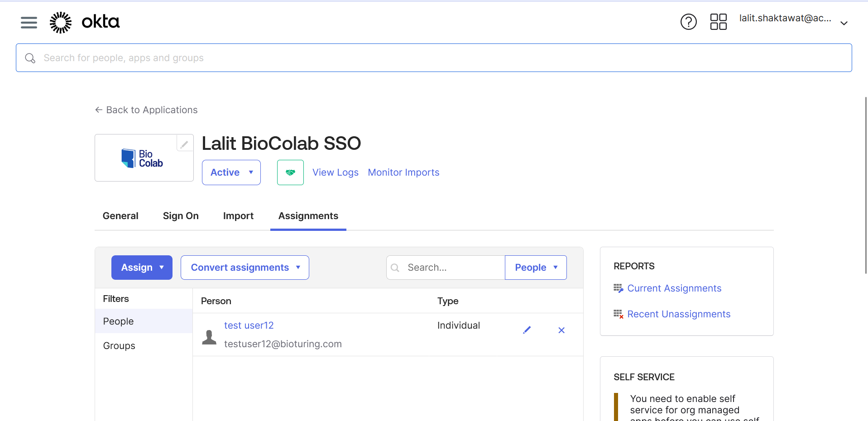Viewport: 868px width, 421px height.
Task: Click the REPORTS section heading
Action: click(x=634, y=266)
